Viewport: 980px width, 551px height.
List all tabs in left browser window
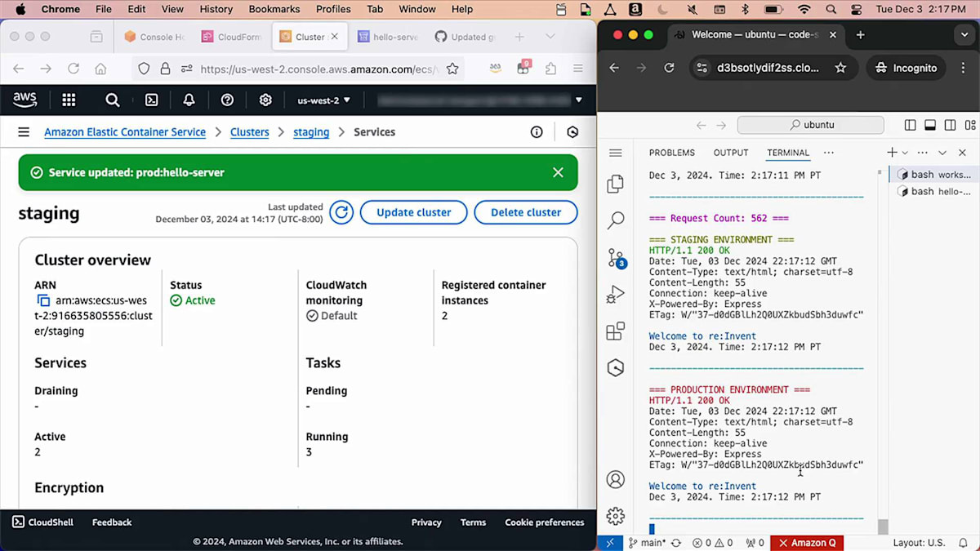click(x=550, y=37)
